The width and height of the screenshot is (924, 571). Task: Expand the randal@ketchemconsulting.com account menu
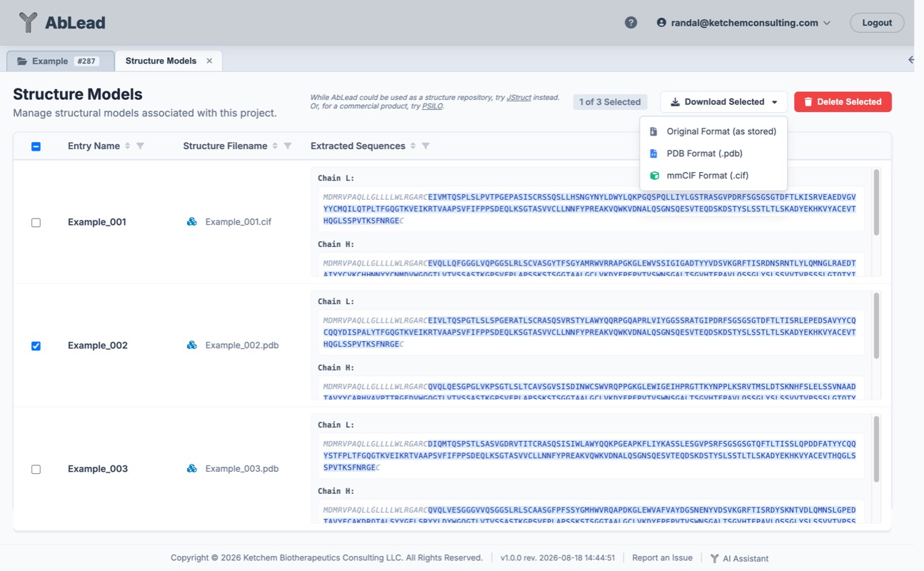point(743,23)
